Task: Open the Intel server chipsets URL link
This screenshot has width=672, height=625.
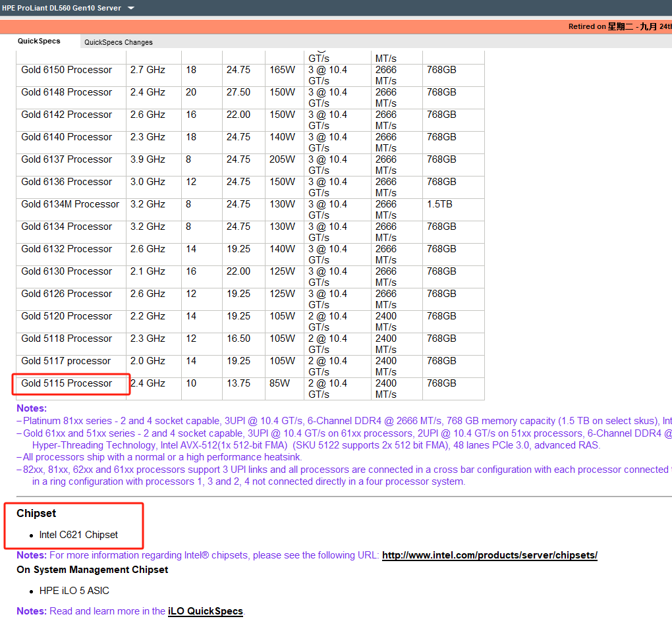Action: click(490, 556)
